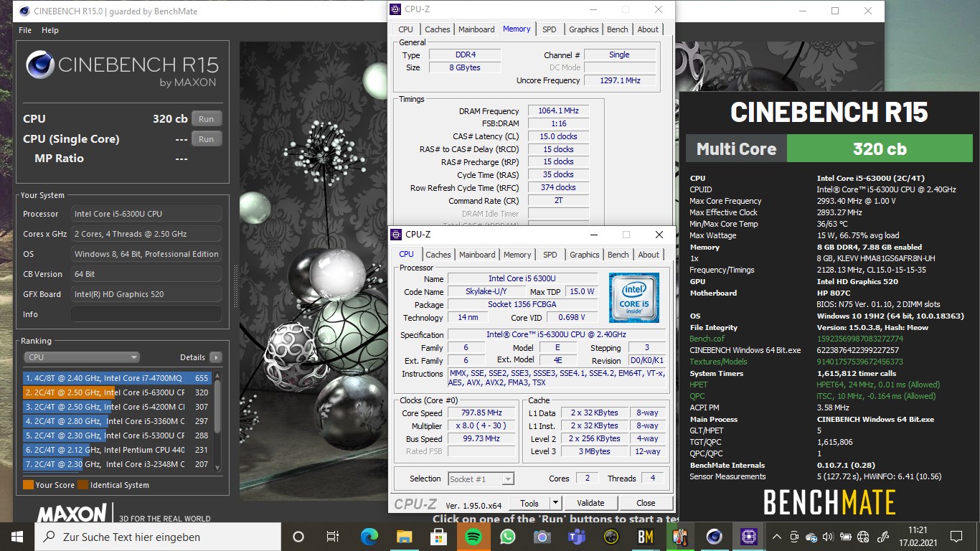The width and height of the screenshot is (980, 551).
Task: Switch to CPU tab in Memory CPU-Z window
Action: click(x=405, y=29)
